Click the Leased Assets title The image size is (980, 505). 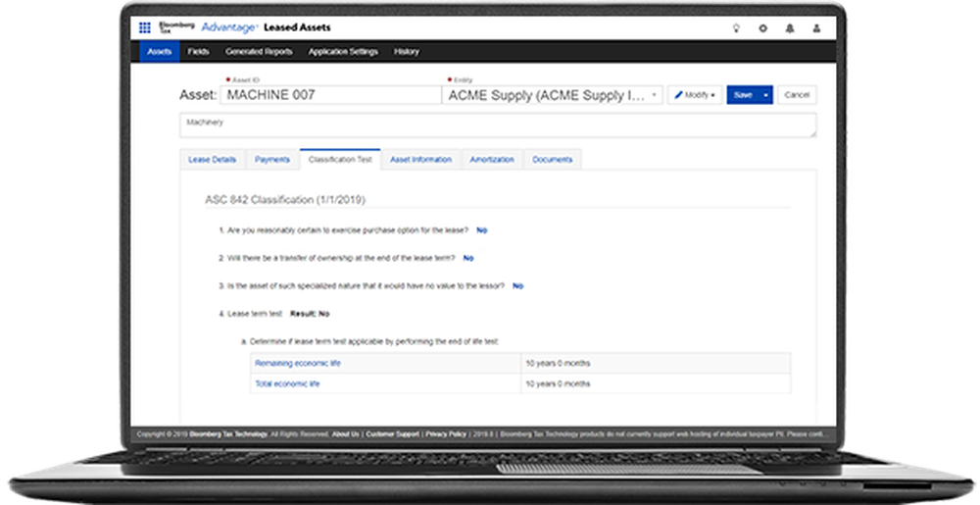coord(297,27)
